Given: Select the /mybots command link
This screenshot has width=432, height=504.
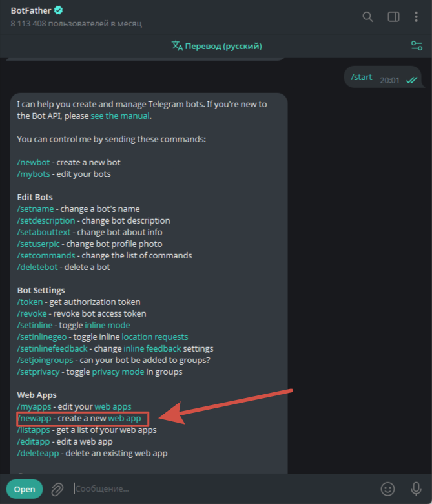Looking at the screenshot, I should (34, 174).
